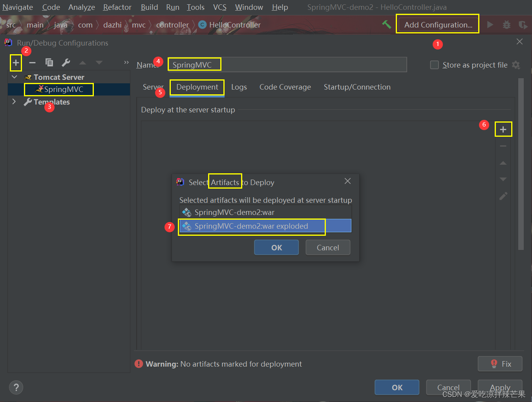Remove deployment item with the minus icon

tap(503, 146)
